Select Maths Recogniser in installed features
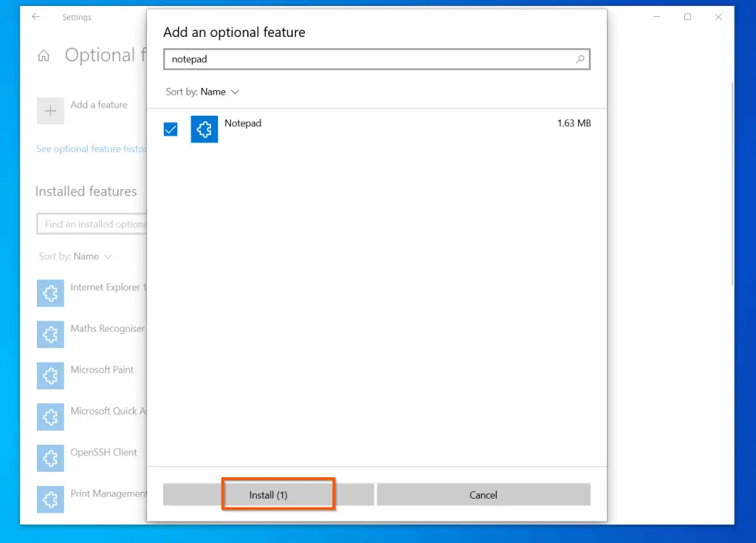 coord(108,328)
